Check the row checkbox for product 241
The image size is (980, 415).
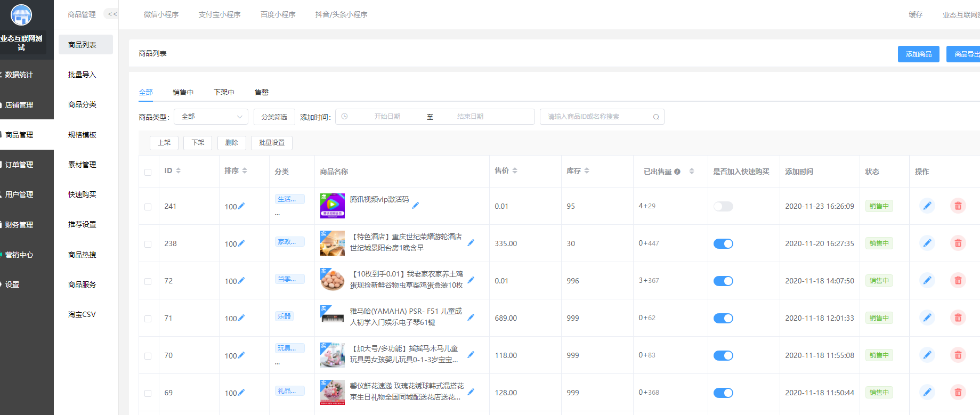[148, 207]
